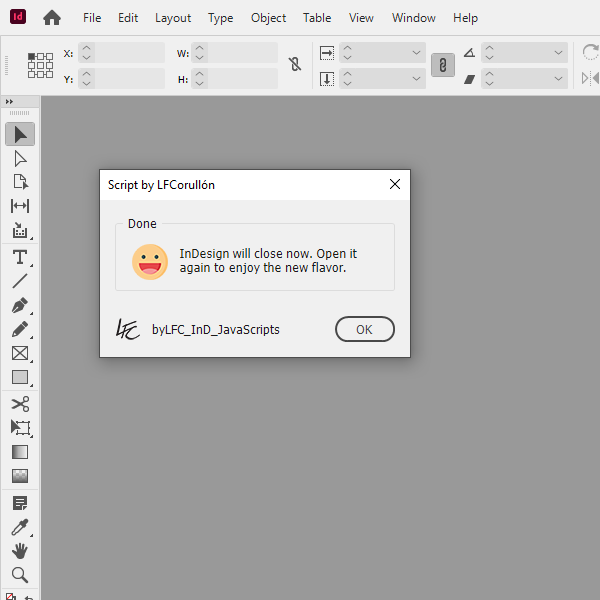
Task: Select the Pen tool
Action: coord(20,305)
